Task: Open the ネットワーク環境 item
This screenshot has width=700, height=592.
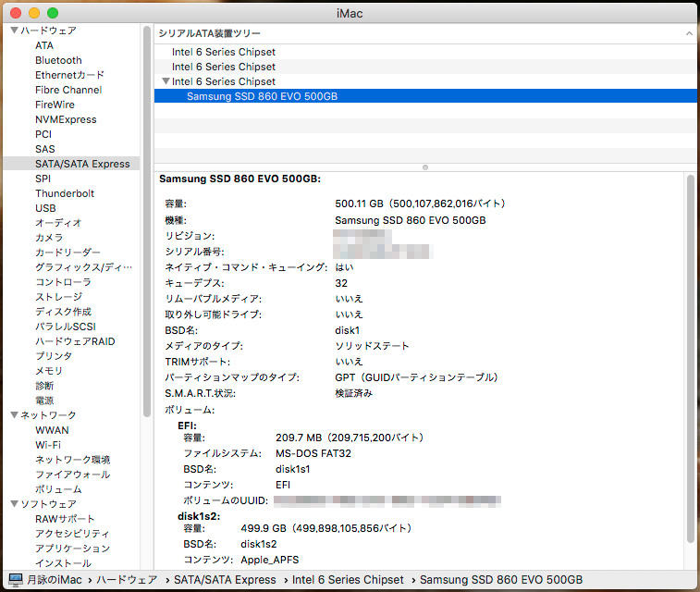Action: pyautogui.click(x=72, y=460)
